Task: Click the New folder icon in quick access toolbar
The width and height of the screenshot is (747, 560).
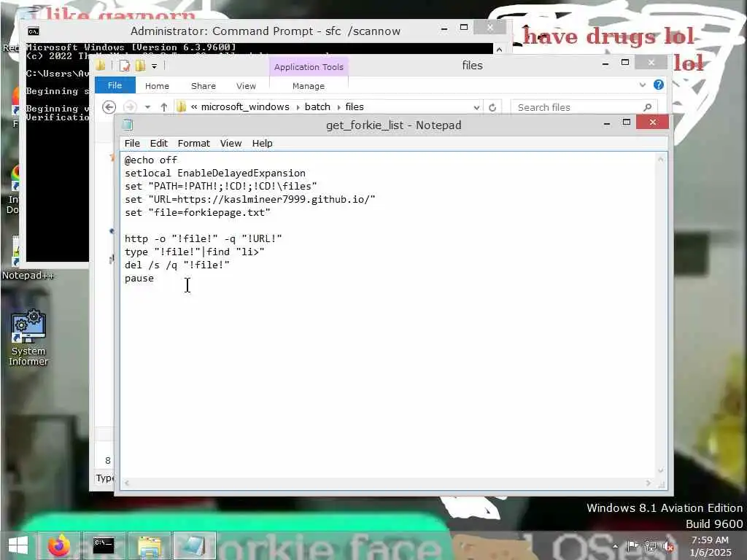Action: coord(139,66)
